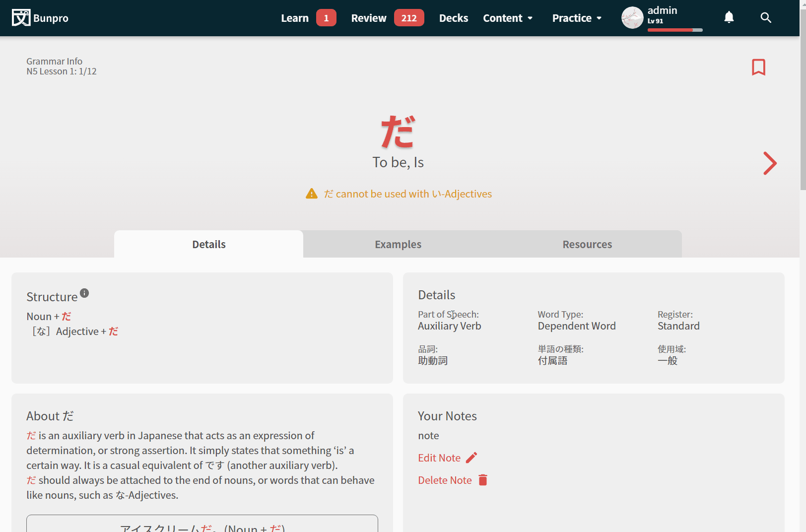Click '[な] Adjective + だ' structure line
The width and height of the screenshot is (806, 532).
pos(74,331)
